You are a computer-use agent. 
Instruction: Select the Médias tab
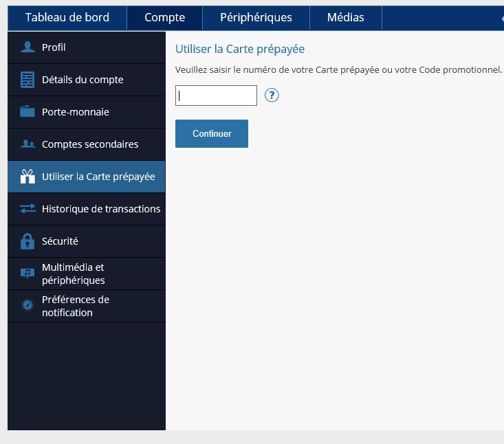pos(345,18)
